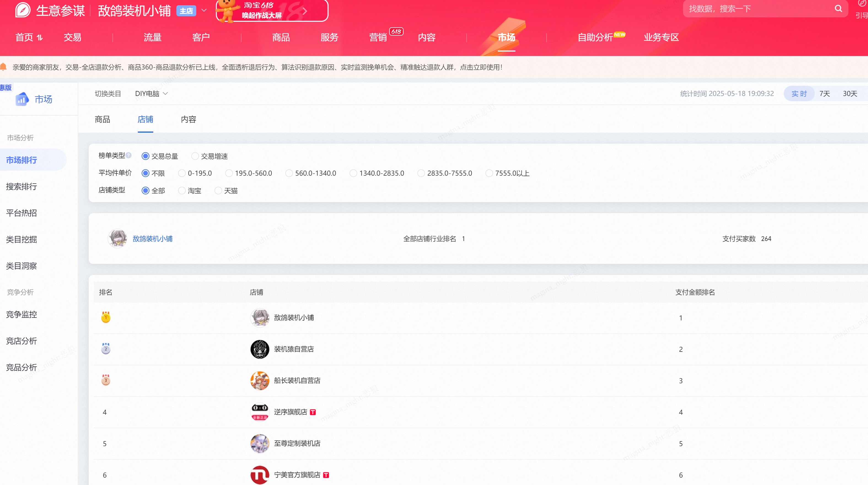The height and width of the screenshot is (485, 868).
Task: Open 竞店分析 in the sidebar
Action: tap(22, 341)
